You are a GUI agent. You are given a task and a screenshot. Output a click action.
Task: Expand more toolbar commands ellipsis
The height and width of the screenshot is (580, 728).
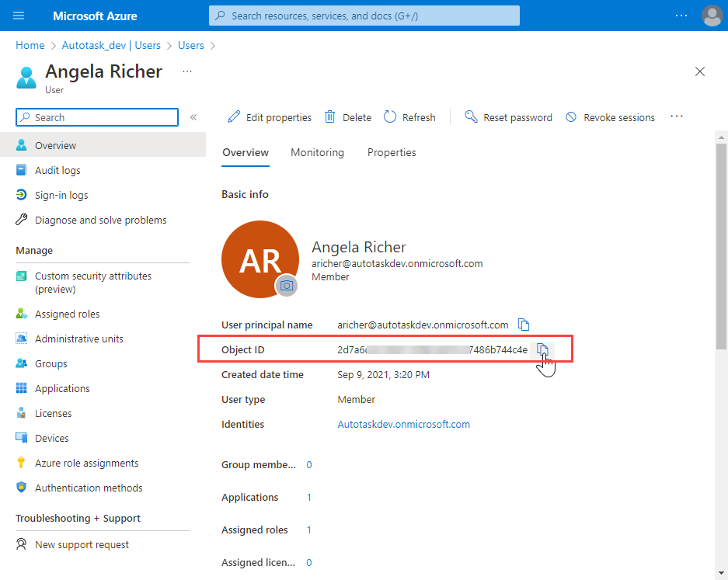pos(677,116)
